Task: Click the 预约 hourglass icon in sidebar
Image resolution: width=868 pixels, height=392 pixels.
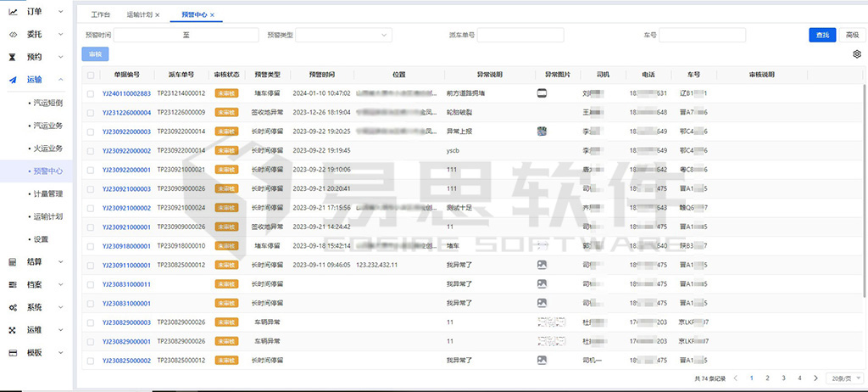Action: pyautogui.click(x=13, y=58)
